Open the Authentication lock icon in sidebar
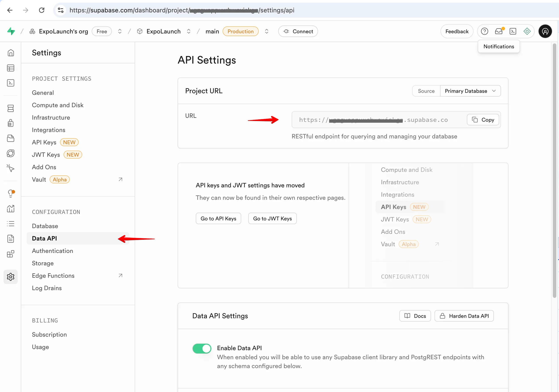Screen dimensions: 559x392 click(11, 123)
